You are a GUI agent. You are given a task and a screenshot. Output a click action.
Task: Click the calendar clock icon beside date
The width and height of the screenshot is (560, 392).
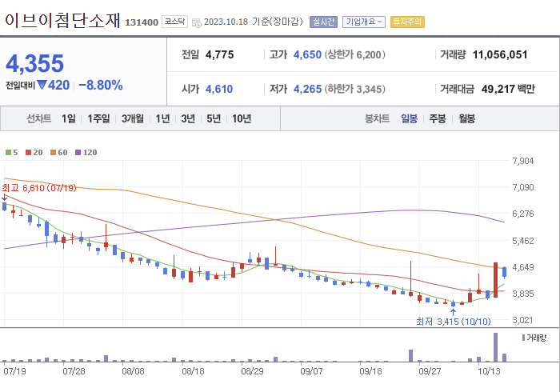coord(197,23)
